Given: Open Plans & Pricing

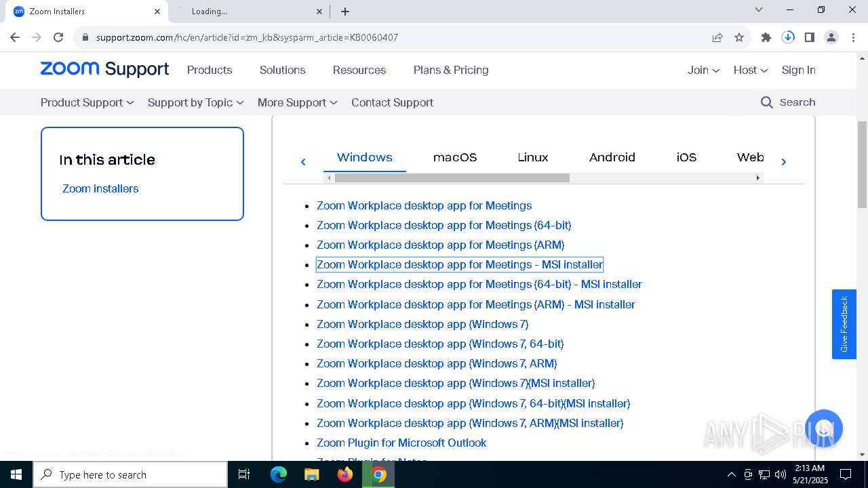Looking at the screenshot, I should coord(451,70).
